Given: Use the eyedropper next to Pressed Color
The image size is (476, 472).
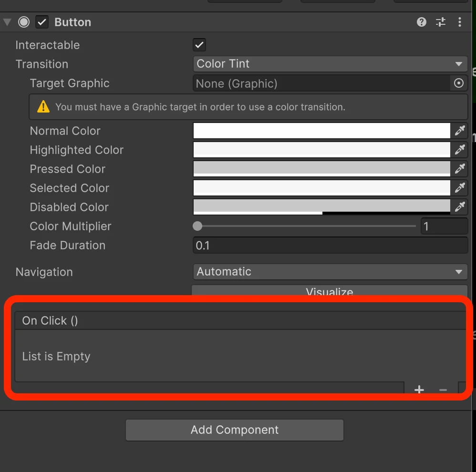Looking at the screenshot, I should coord(460,169).
